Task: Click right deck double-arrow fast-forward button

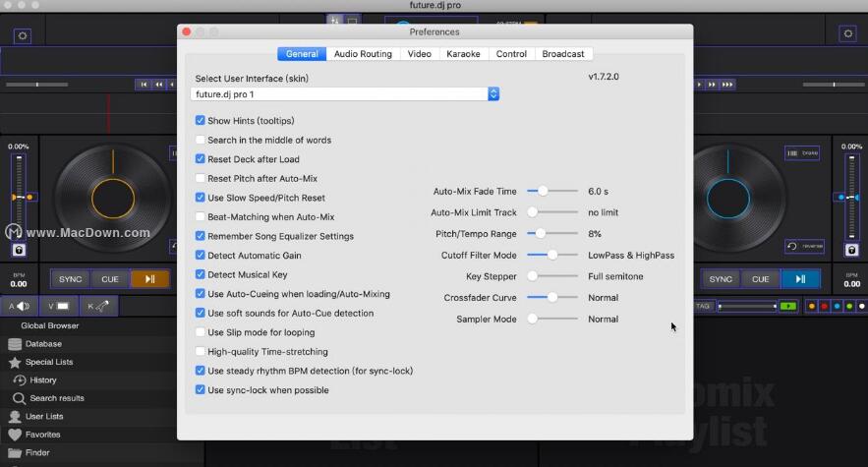Action: (712, 85)
